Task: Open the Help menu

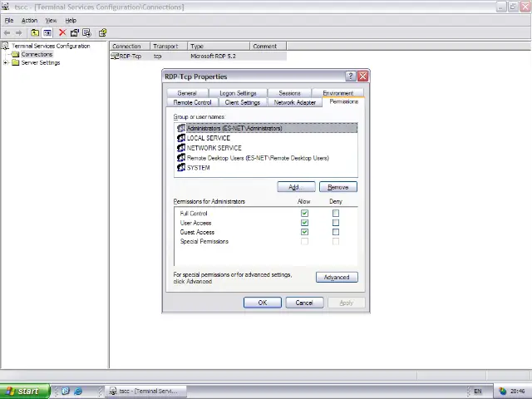Action: 71,20
